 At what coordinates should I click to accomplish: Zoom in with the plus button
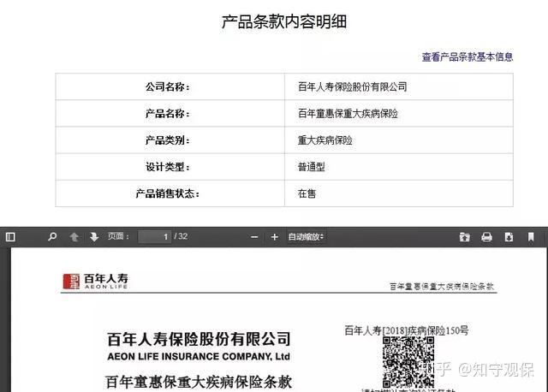pos(274,237)
